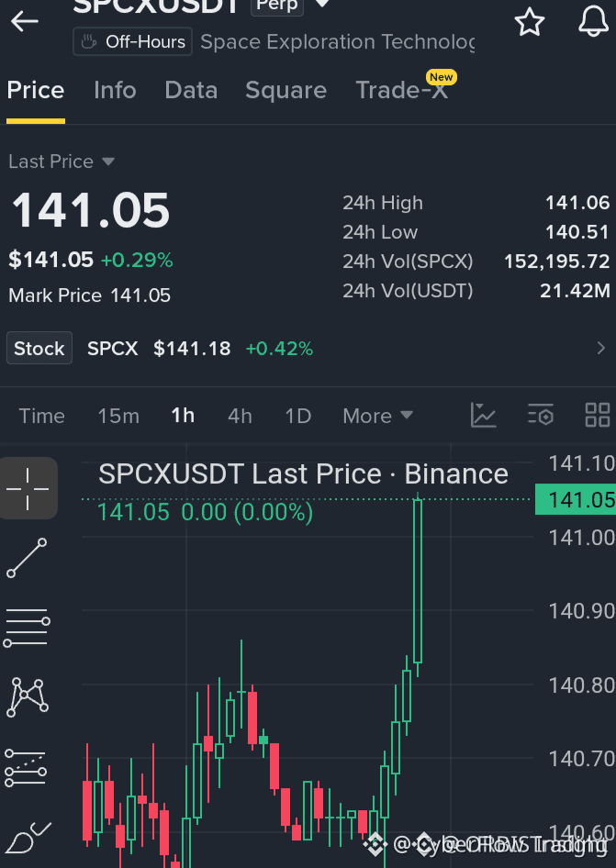Switch to the Price tab
The image size is (616, 868).
click(36, 90)
